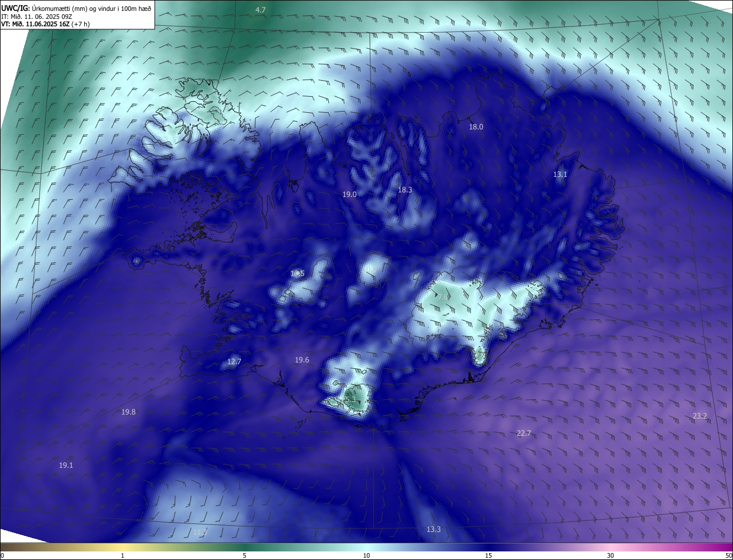The image size is (733, 560).
Task: Click the 5 tick on the color scale
Action: coord(245,555)
